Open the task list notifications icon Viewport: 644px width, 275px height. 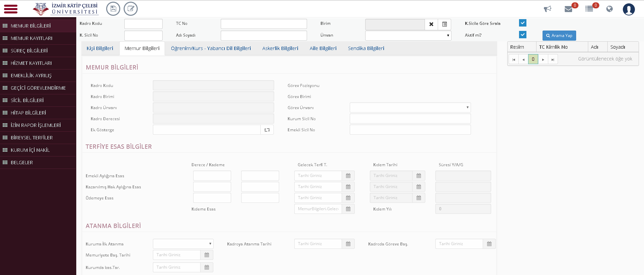click(x=589, y=9)
